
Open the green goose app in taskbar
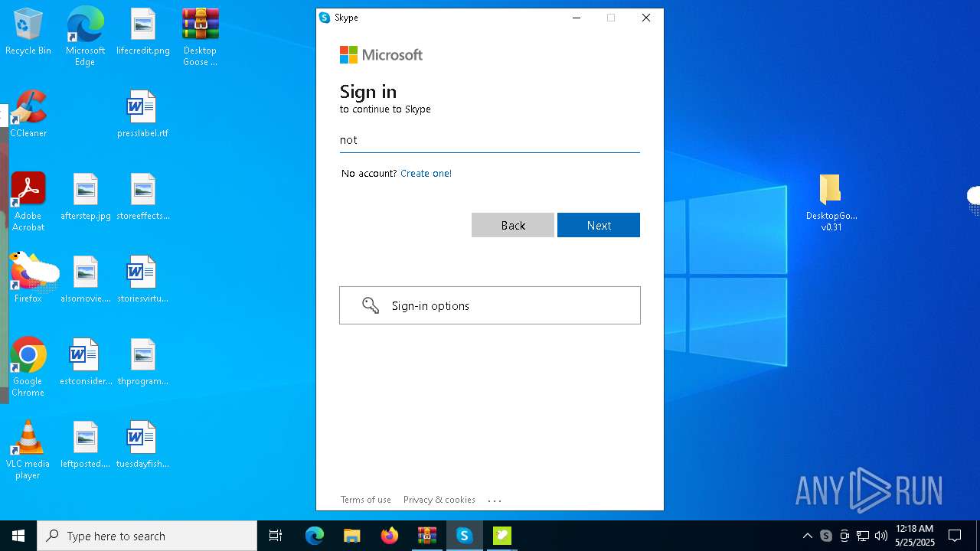click(501, 536)
